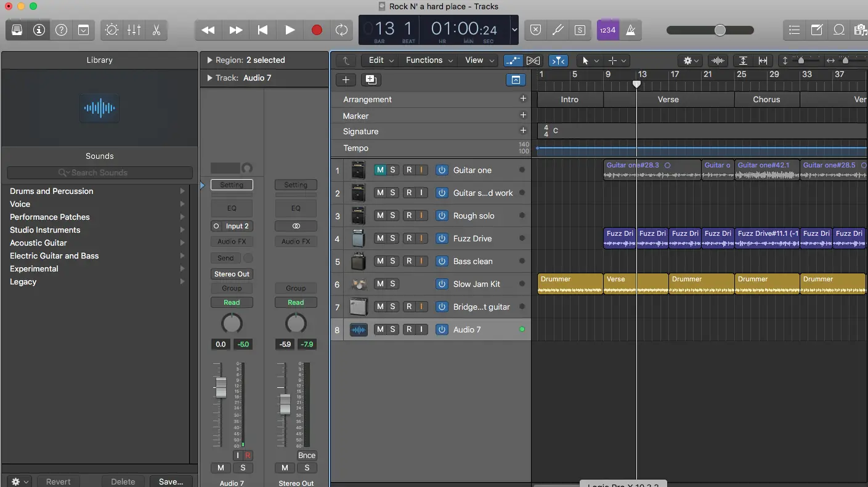Image resolution: width=868 pixels, height=487 pixels.
Task: Open the Mixer from the toolbar
Action: [x=134, y=30]
